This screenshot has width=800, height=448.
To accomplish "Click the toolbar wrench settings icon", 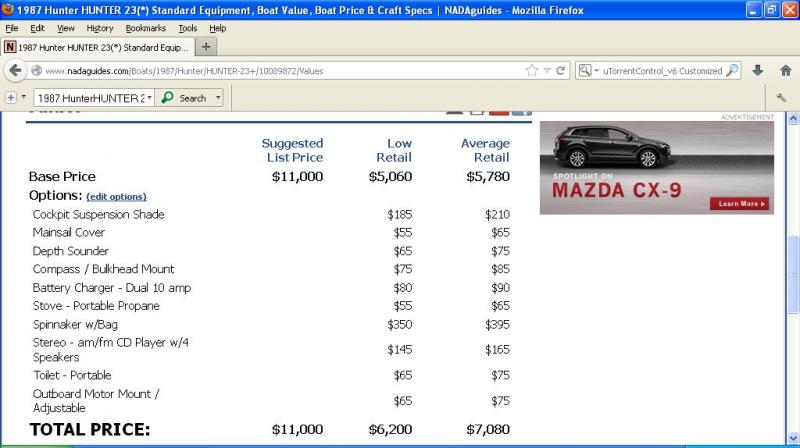I will coord(781,97).
